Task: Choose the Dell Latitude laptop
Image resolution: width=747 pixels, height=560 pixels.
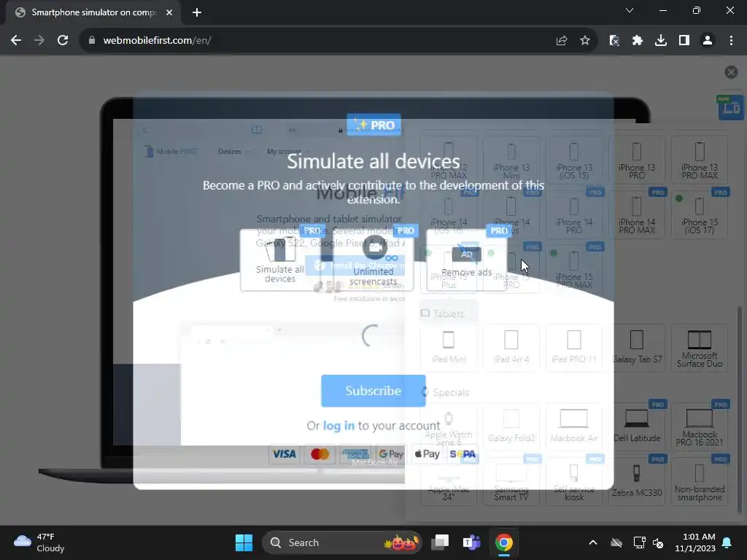Action: coord(636,427)
